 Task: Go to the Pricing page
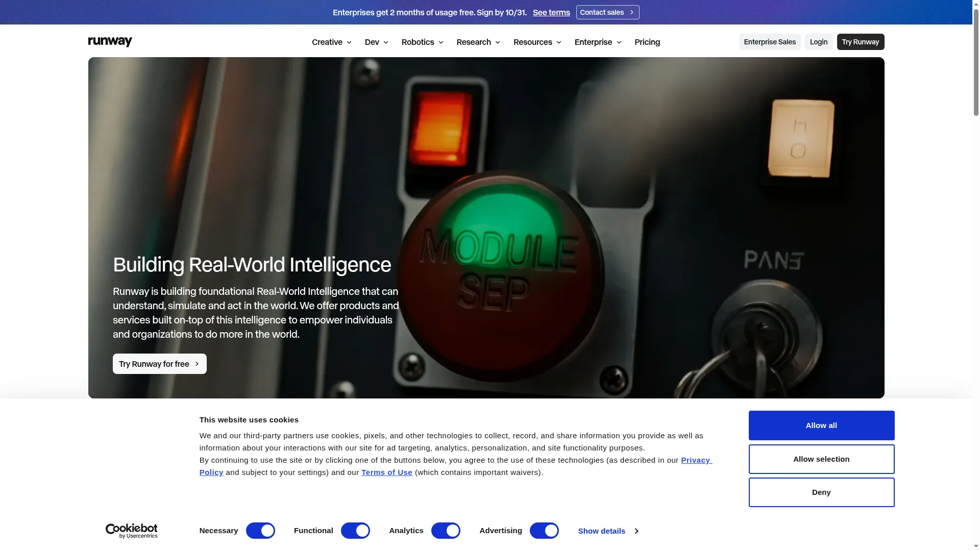pos(647,42)
